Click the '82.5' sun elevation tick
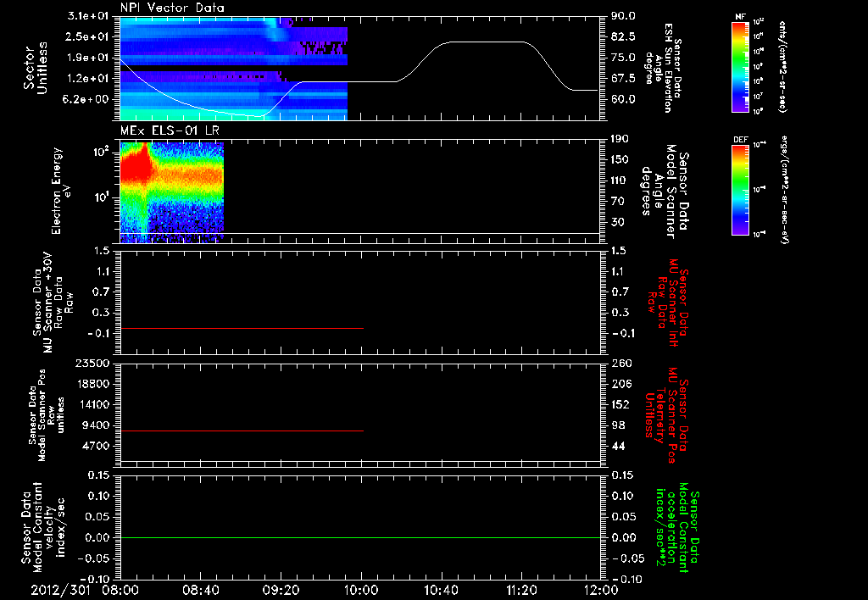Viewport: 868px width, 600px height. coord(623,36)
